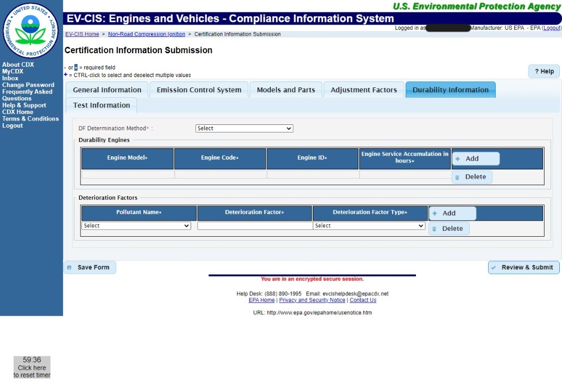Select Durability Information tab
Image resolution: width=562 pixels, height=392 pixels.
point(451,90)
